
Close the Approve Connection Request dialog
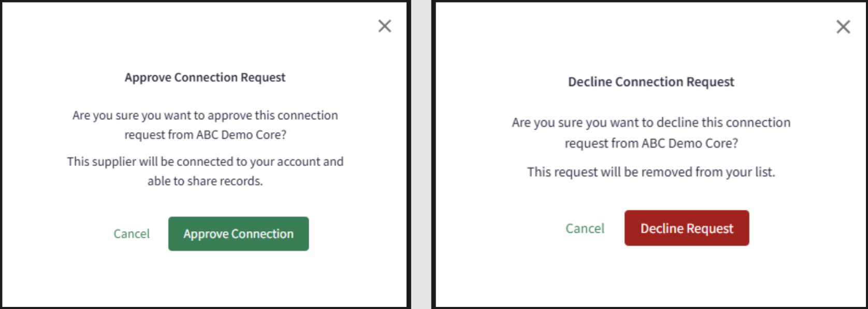tap(384, 26)
